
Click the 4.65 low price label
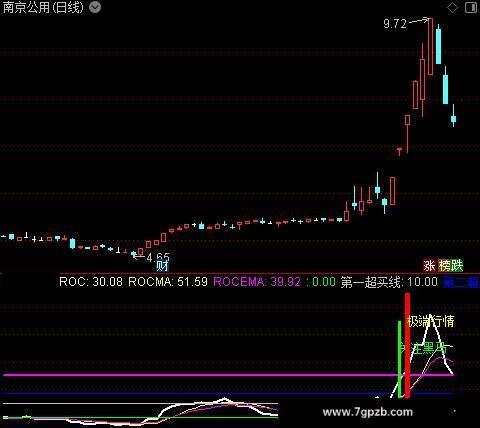tap(158, 257)
